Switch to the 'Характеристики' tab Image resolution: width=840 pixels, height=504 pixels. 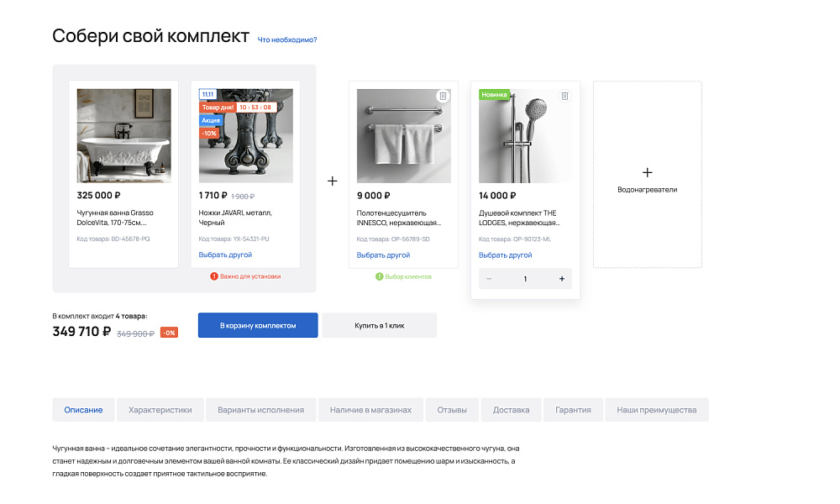click(161, 409)
